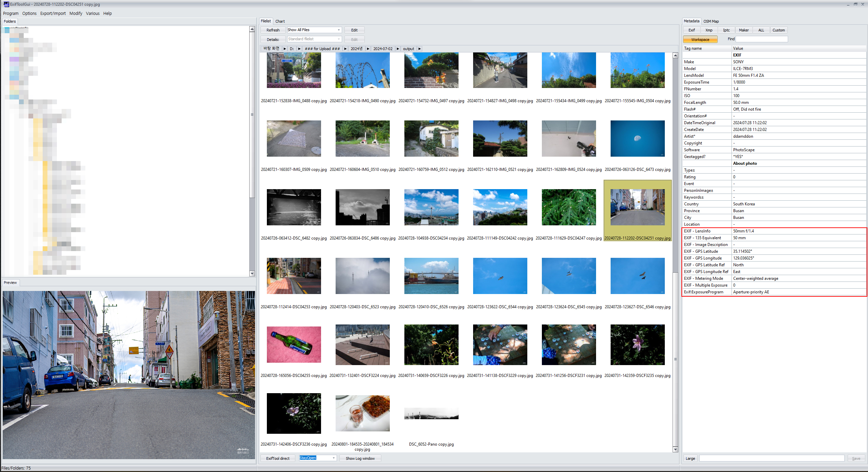The width and height of the screenshot is (868, 472).
Task: Click the ExifToolGui app icon in title bar
Action: tap(6, 4)
